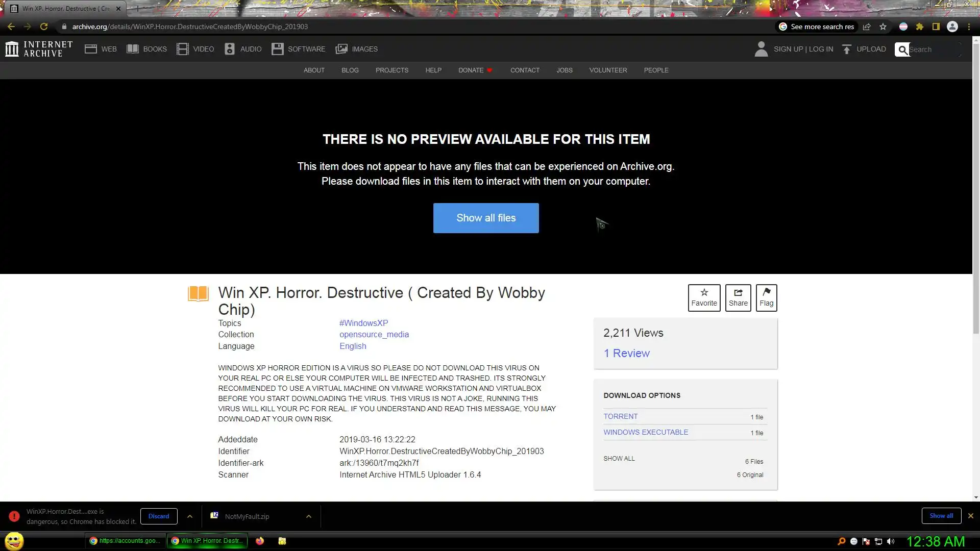980x551 pixels.
Task: Bookmark this page with star icon
Action: [883, 27]
